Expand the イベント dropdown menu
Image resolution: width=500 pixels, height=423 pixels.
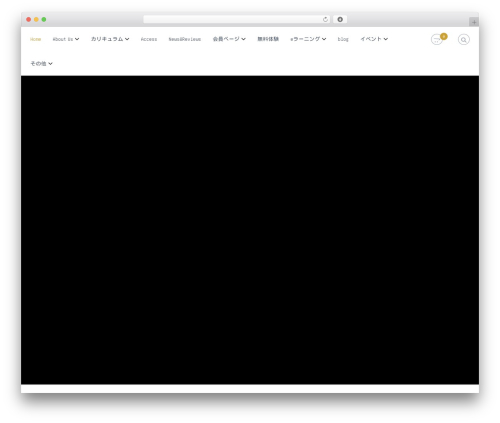coord(374,39)
